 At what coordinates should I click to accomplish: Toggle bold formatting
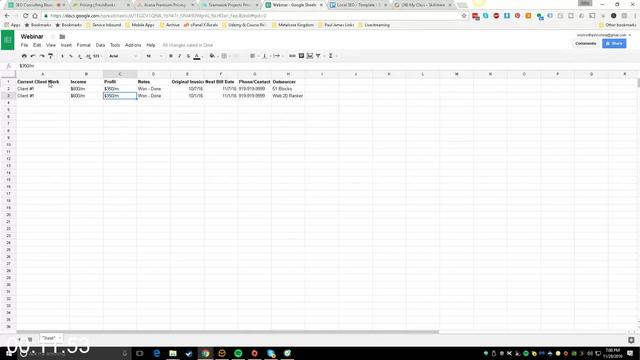click(x=171, y=56)
